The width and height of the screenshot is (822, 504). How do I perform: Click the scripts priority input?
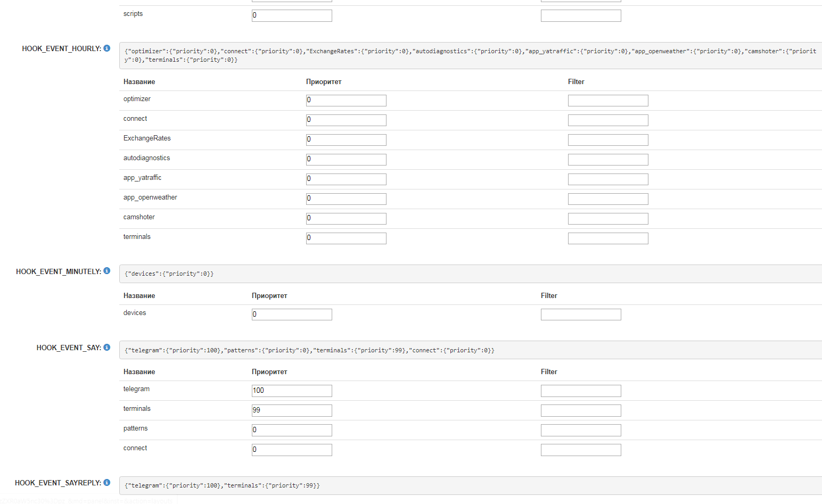point(292,15)
